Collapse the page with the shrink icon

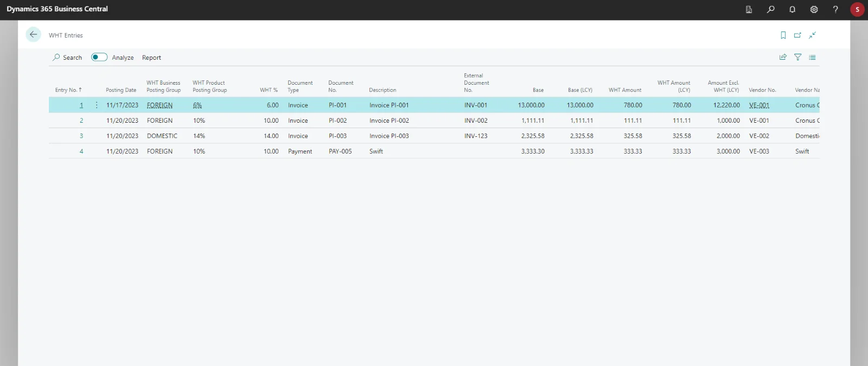point(812,35)
